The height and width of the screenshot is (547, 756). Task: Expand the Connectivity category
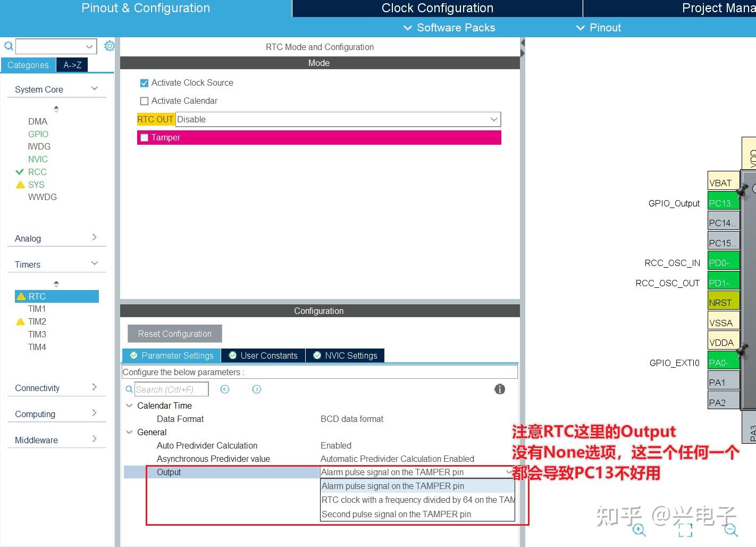pos(94,387)
